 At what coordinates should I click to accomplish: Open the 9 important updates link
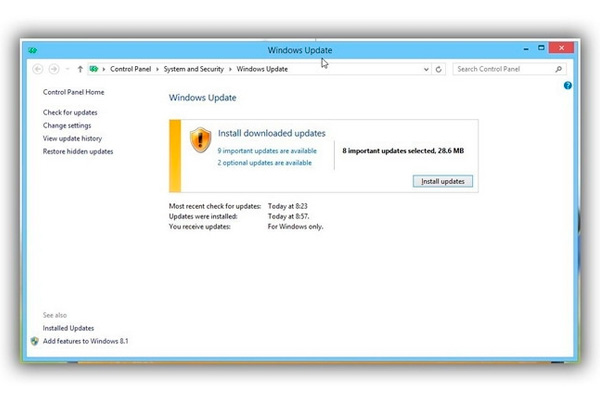tap(266, 151)
